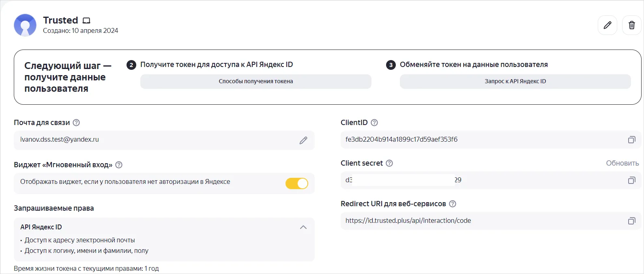Image resolution: width=644 pixels, height=274 pixels.
Task: Click the Запрос к API Яндекс ID button
Action: 515,81
